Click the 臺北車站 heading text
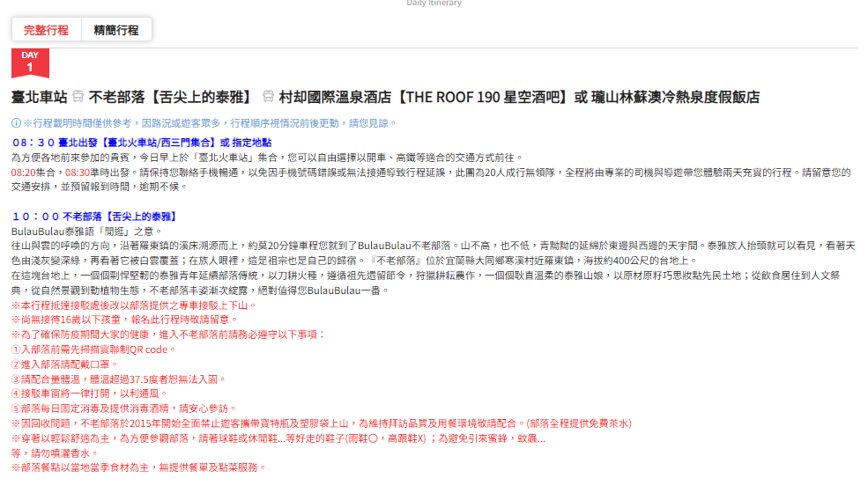This screenshot has width=868, height=493. [x=40, y=98]
